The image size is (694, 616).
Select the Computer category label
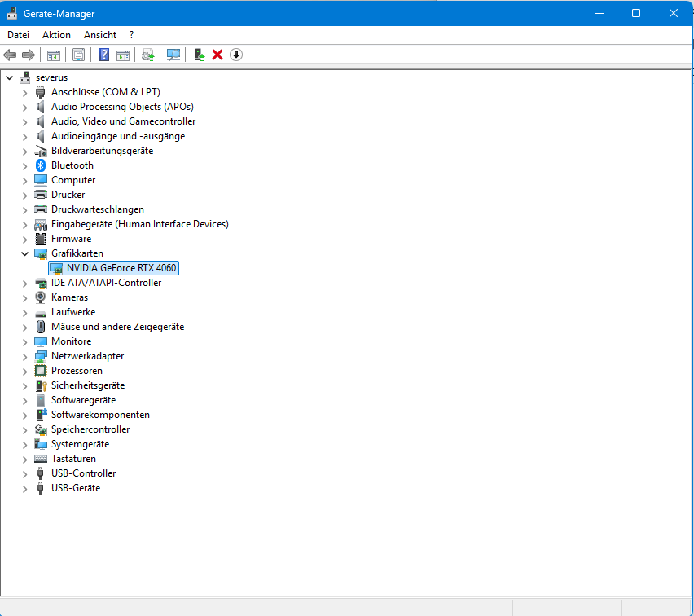point(73,180)
